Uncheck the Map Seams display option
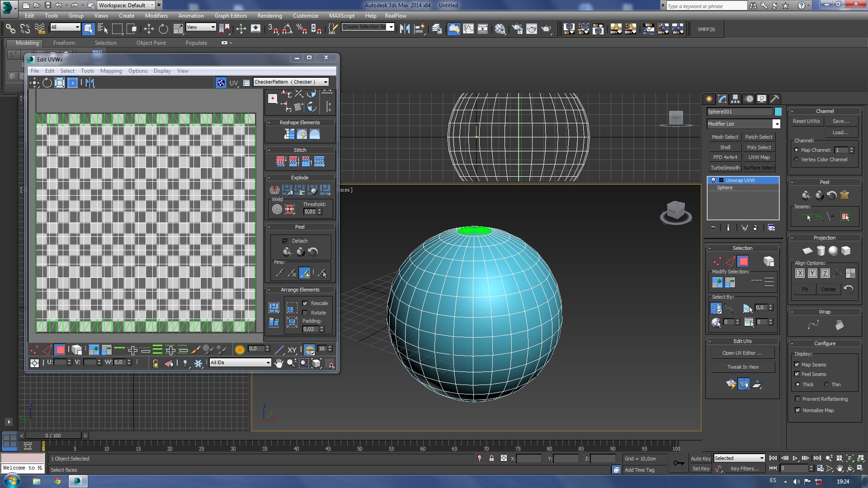The image size is (868, 488). 797,365
